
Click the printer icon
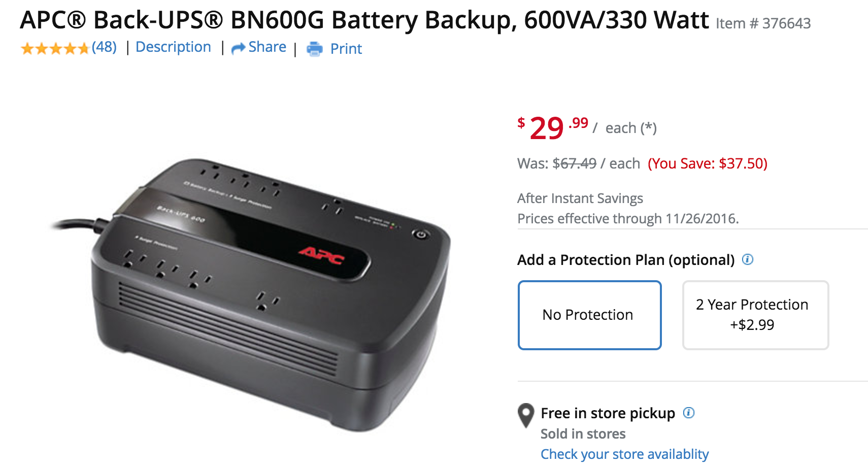315,49
